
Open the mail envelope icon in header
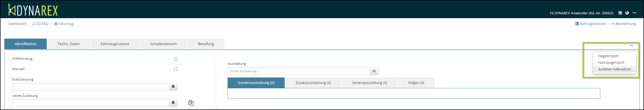point(620,13)
